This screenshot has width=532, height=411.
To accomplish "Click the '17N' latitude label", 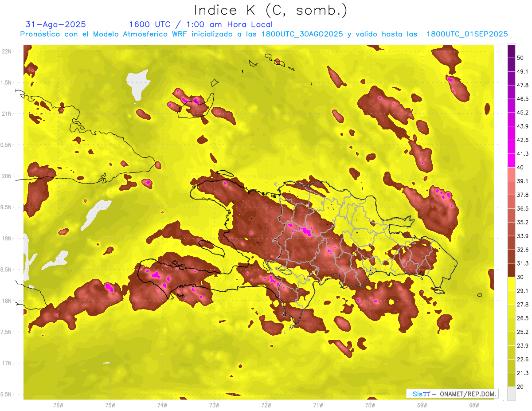I will (x=7, y=364).
